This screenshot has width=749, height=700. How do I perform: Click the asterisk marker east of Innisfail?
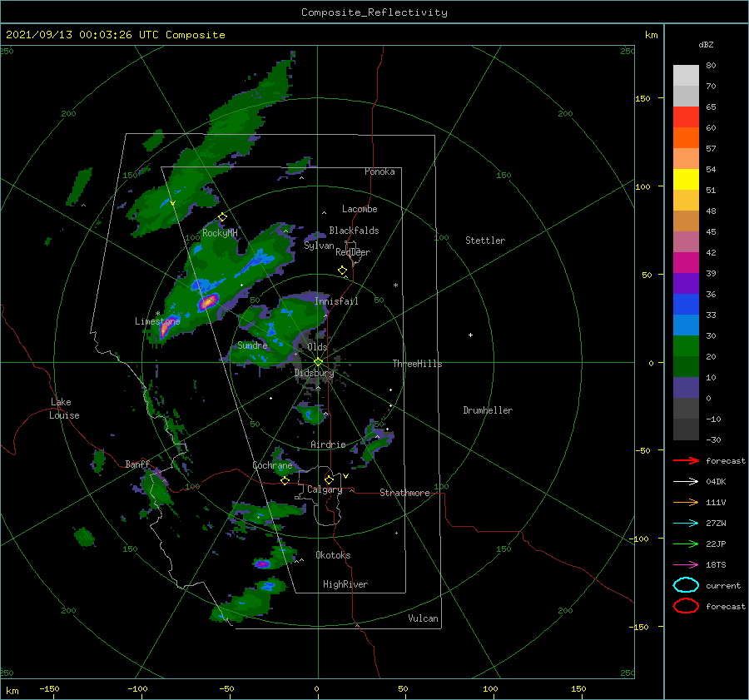point(395,285)
